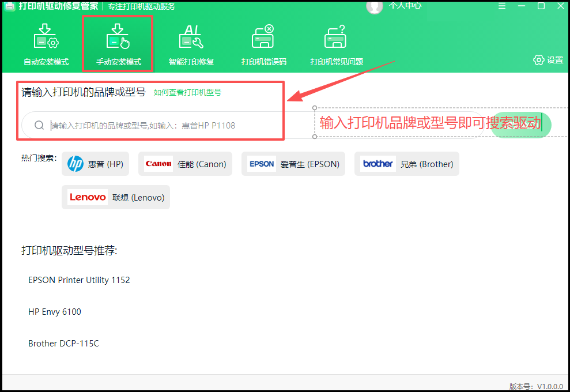Select the Canon (佳能) brand button

185,164
